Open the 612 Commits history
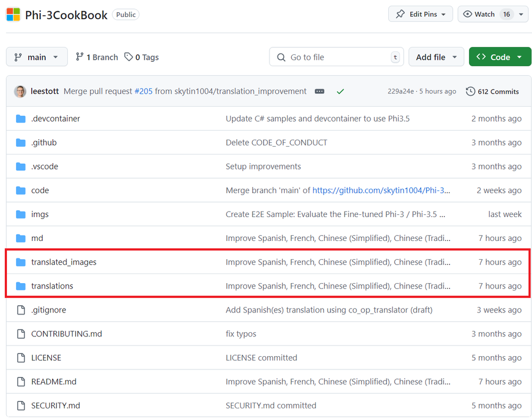The image size is (532, 418). point(492,91)
